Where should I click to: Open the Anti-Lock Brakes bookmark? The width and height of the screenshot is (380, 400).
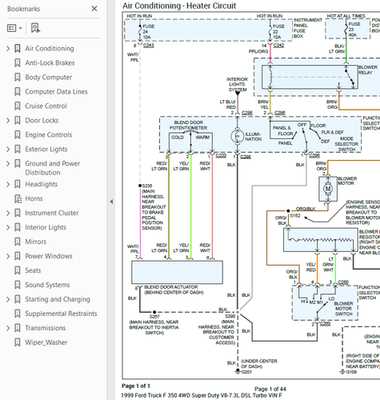click(x=50, y=63)
